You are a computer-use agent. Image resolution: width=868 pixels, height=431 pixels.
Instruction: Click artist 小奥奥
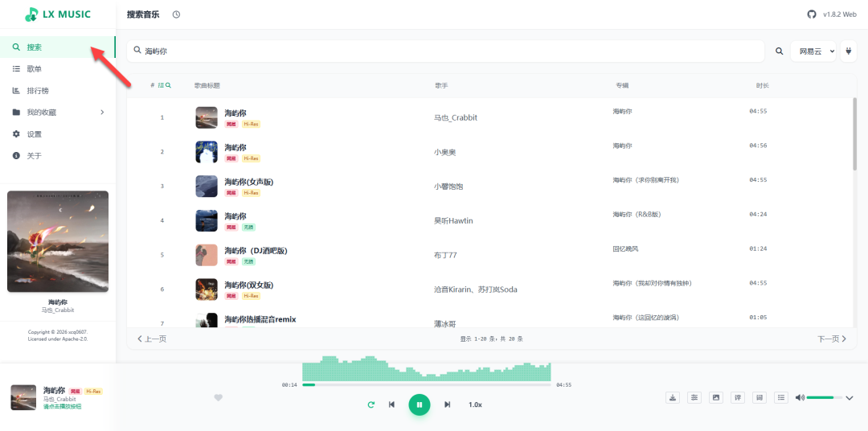445,152
